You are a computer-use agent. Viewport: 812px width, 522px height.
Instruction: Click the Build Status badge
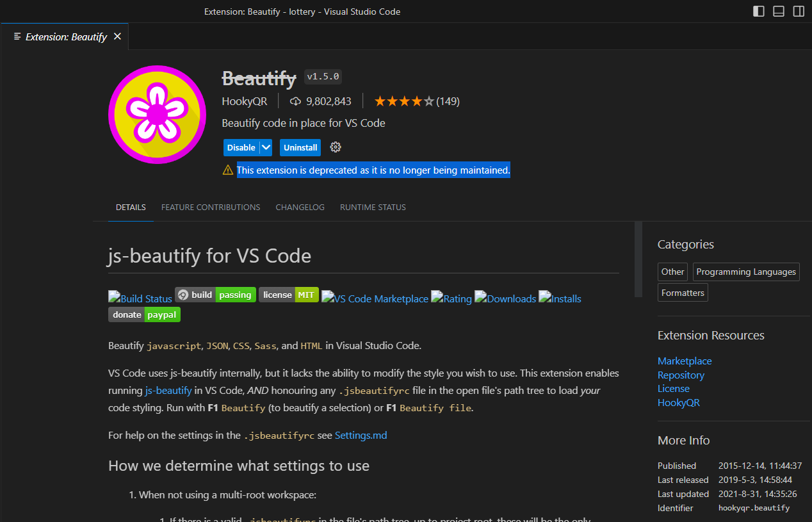point(140,298)
